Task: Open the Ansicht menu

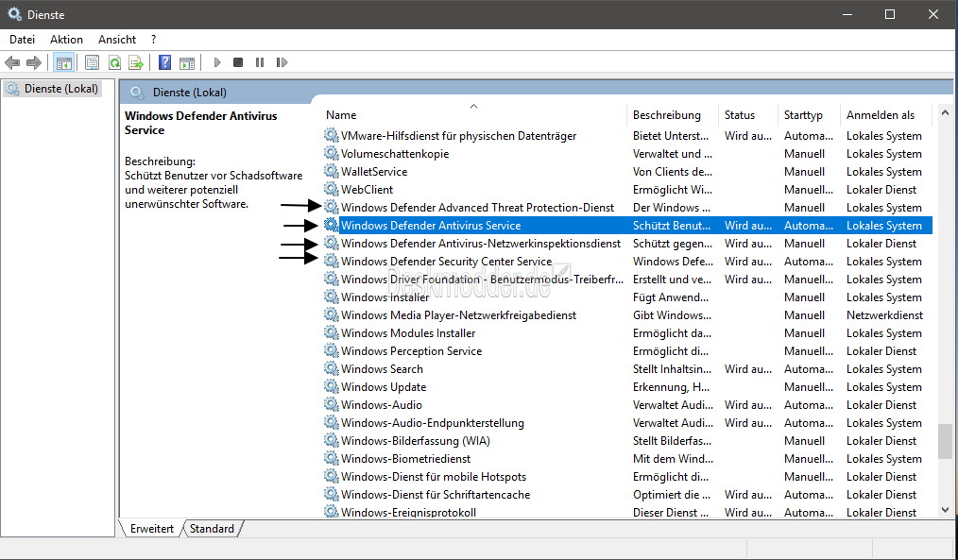Action: tap(117, 40)
